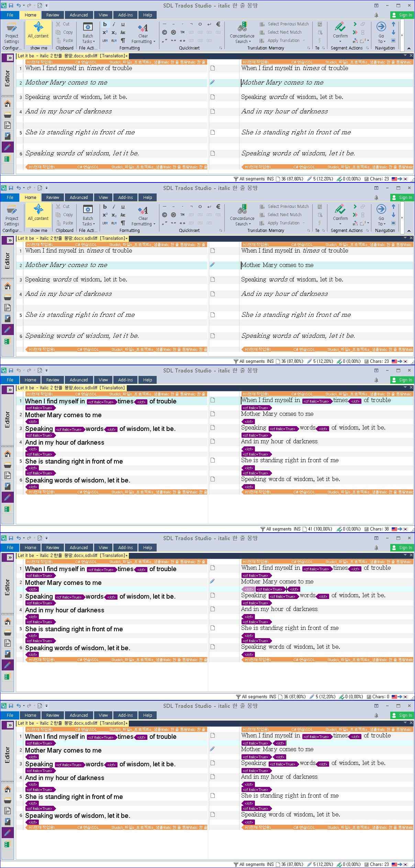Click the Euro symbol QuickInsert icon, top window
415x868 pixels.
click(x=218, y=24)
